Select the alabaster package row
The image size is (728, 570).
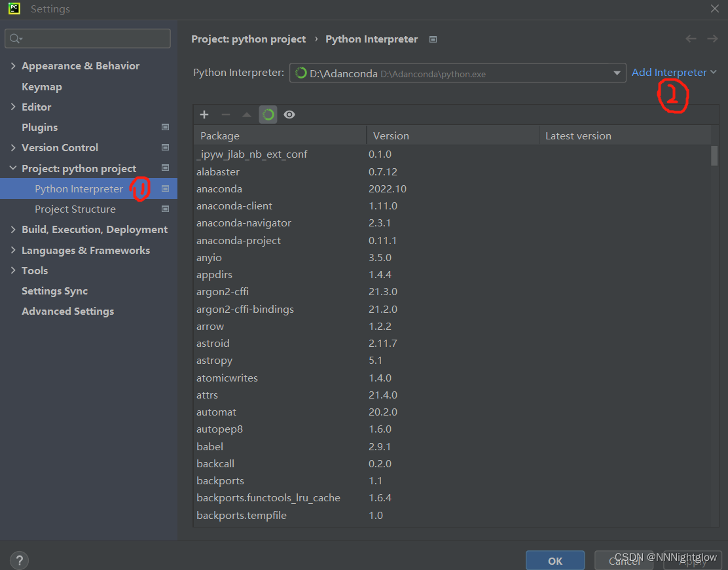pos(452,171)
